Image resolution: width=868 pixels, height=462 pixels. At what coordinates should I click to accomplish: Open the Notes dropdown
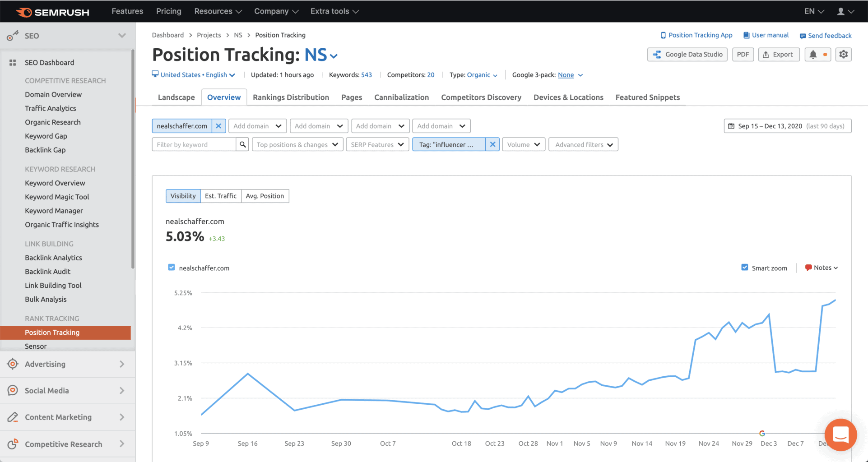[826, 268]
